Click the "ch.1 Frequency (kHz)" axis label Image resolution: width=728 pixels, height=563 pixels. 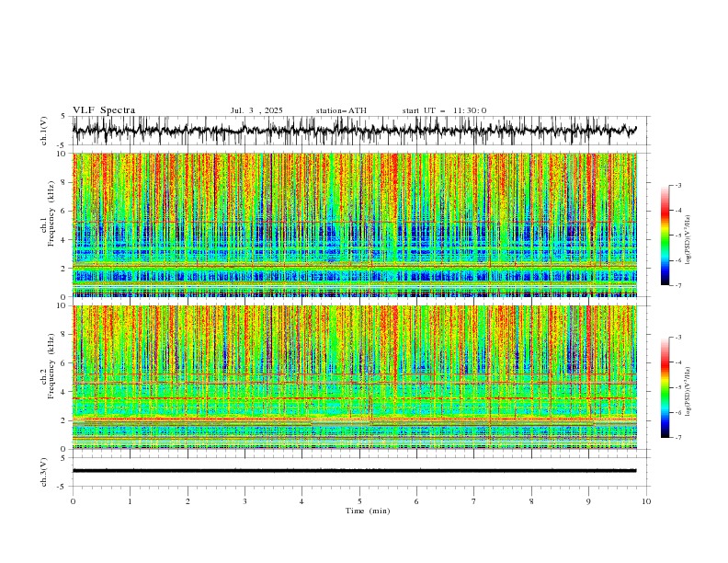click(49, 214)
